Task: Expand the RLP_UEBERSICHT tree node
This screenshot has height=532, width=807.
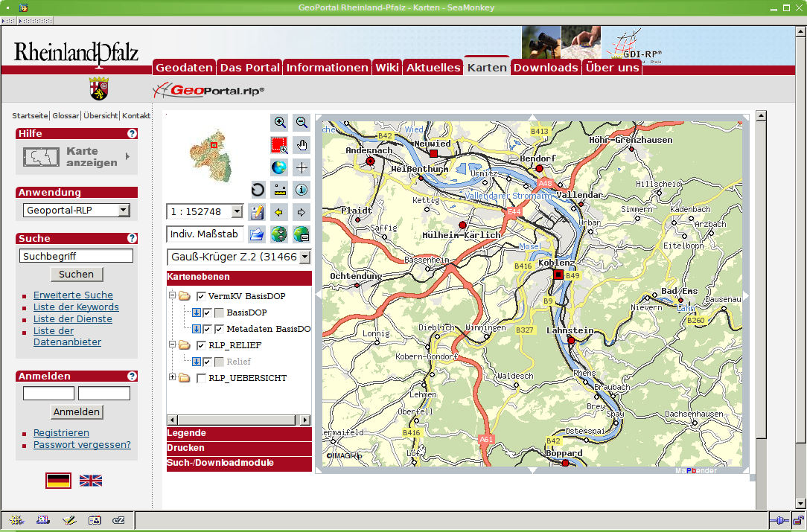Action: point(173,377)
